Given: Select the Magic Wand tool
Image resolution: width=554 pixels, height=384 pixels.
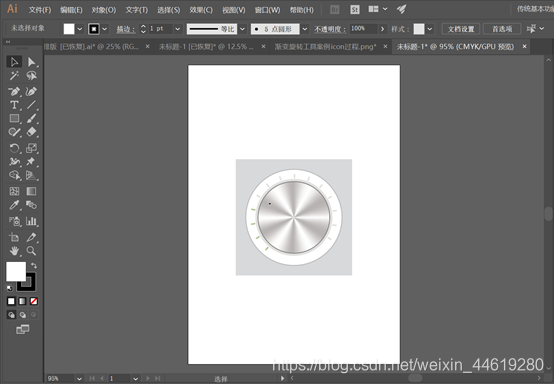Looking at the screenshot, I should coord(14,76).
